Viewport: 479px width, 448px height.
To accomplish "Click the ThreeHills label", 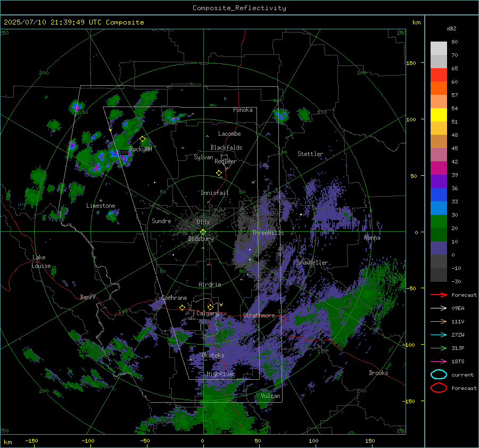I will [268, 233].
